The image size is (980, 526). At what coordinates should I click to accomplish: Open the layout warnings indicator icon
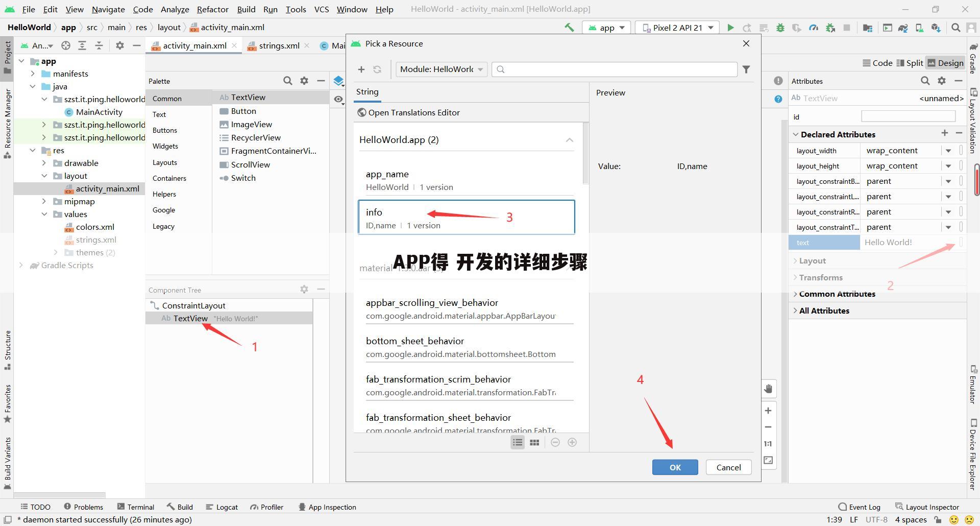pos(778,81)
